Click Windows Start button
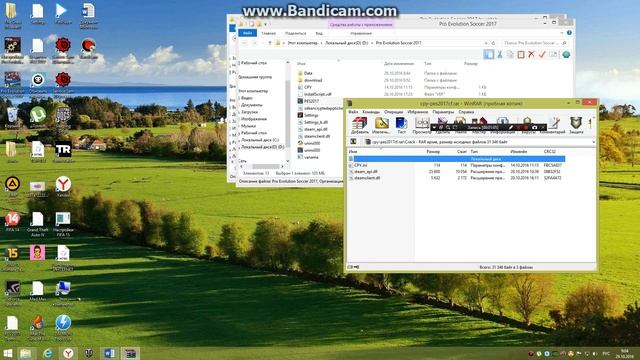The height and width of the screenshot is (360, 640). coord(7,353)
